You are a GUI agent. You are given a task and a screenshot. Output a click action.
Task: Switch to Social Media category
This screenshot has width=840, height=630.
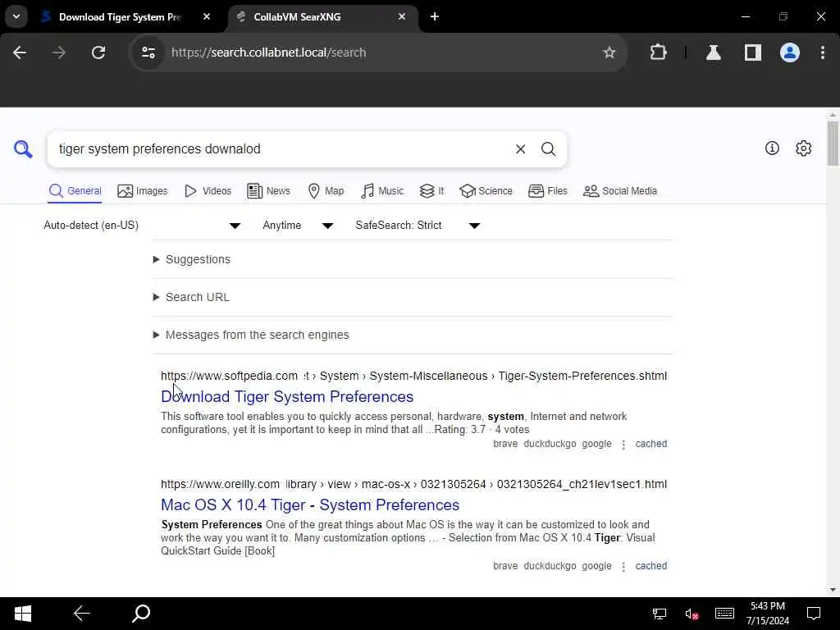point(620,191)
